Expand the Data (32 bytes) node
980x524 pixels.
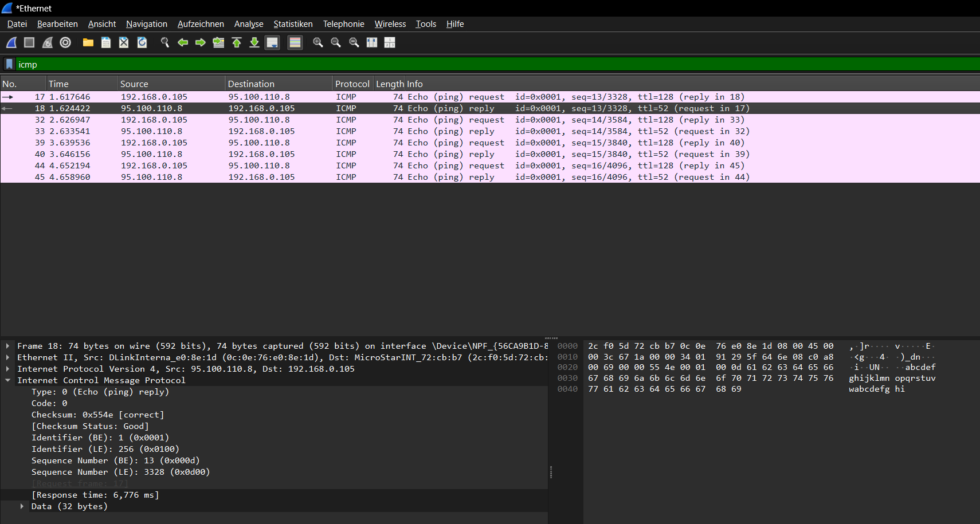click(x=22, y=506)
